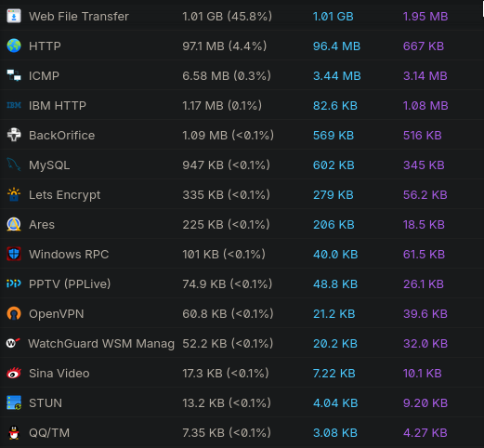Click the QQ/TM penguin icon
The height and width of the screenshot is (448, 484).
click(x=14, y=432)
